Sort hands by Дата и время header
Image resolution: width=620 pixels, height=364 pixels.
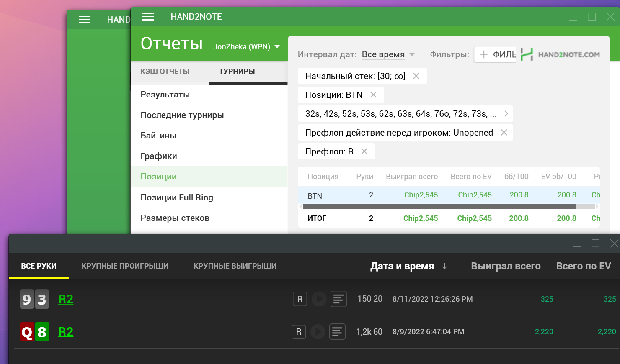coord(402,266)
